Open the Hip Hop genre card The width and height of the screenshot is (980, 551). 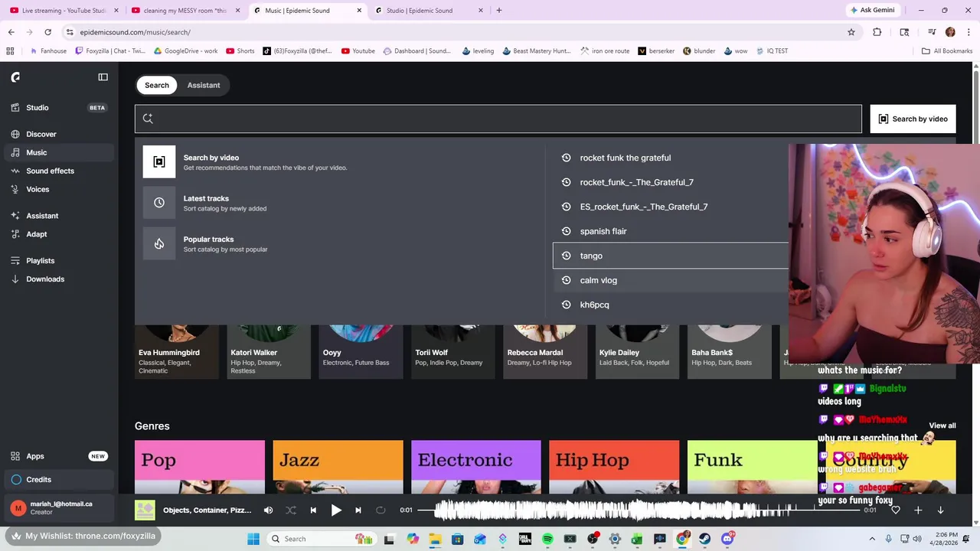614,467
